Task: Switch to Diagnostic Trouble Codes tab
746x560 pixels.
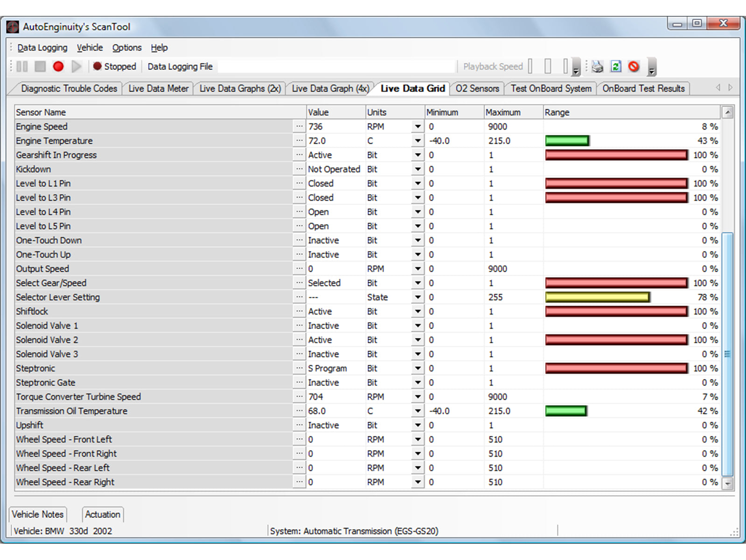Action: pos(69,89)
